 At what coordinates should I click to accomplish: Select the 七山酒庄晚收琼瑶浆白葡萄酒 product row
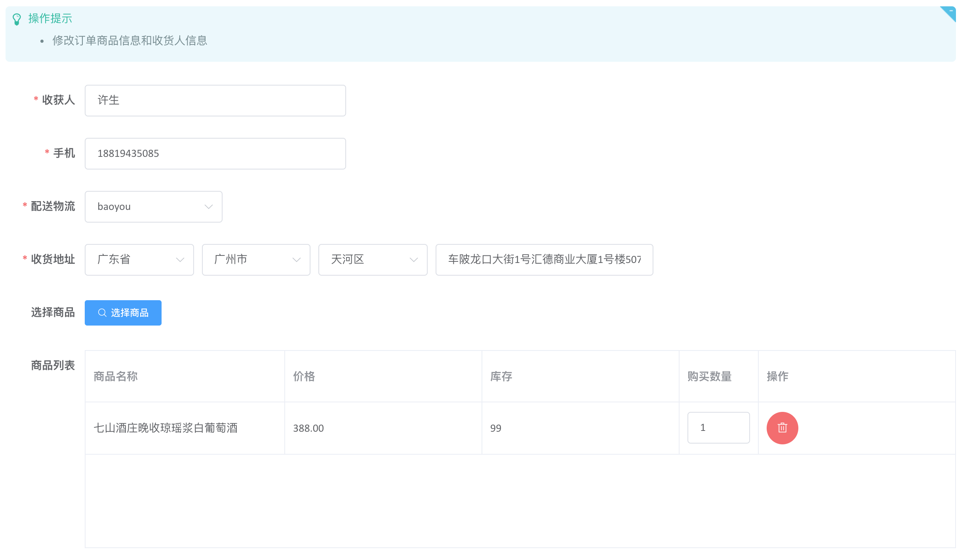(x=166, y=428)
